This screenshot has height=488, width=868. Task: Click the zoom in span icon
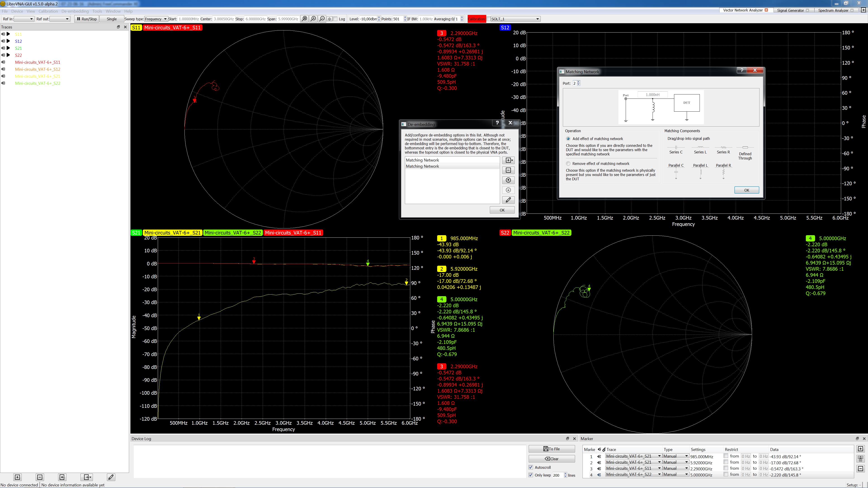tap(313, 19)
